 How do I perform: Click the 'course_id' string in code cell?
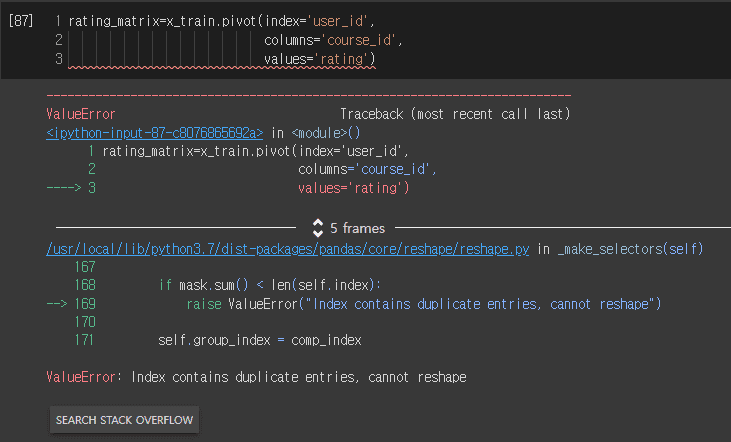[x=359, y=41]
